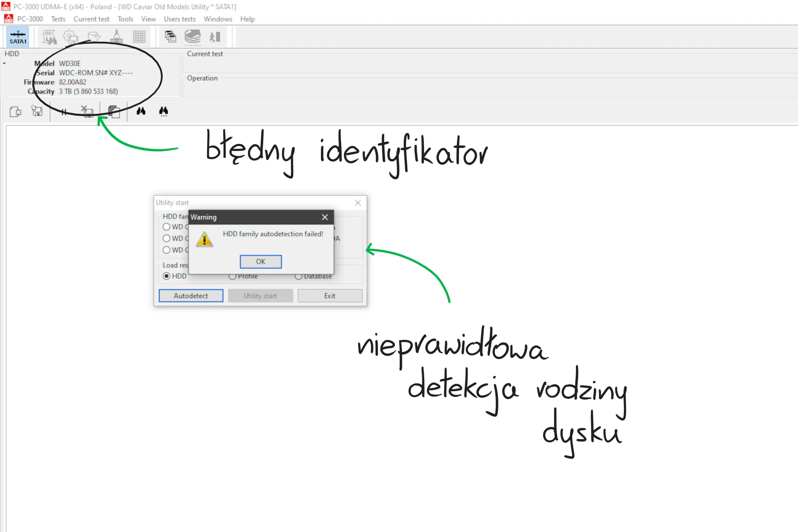This screenshot has width=798, height=532.
Task: Click the Utility start button
Action: tap(260, 296)
